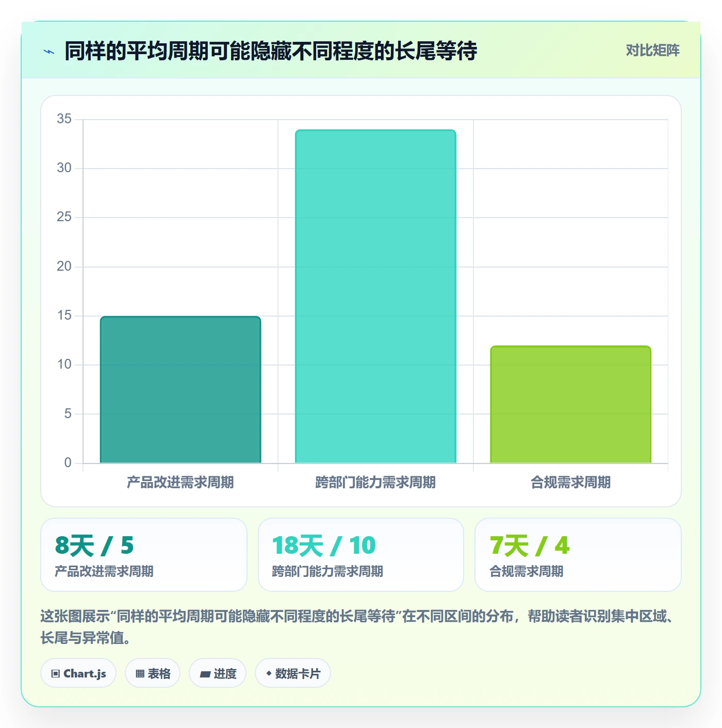Select the 进度 tag chip
Screen dimensions: 722x728
(218, 673)
